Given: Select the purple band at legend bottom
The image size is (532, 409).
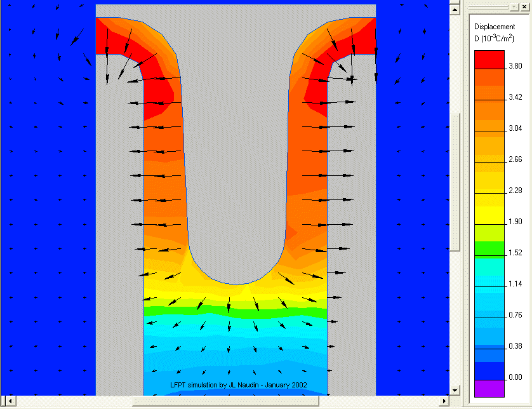Looking at the screenshot, I should (x=489, y=389).
